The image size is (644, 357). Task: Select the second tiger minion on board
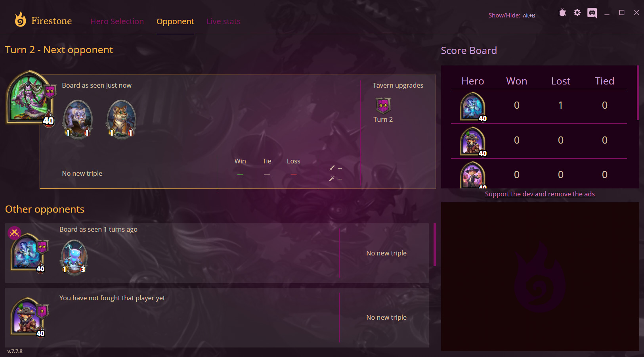[121, 119]
